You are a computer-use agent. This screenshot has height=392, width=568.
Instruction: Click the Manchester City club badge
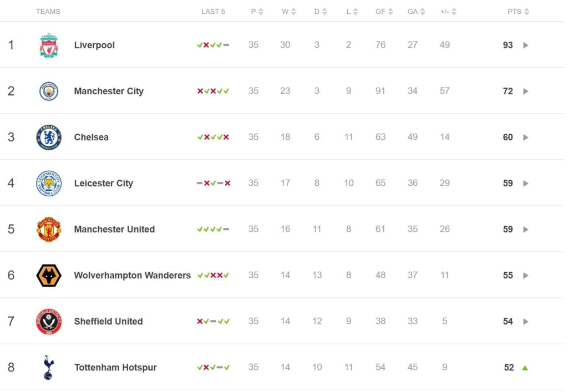pyautogui.click(x=49, y=91)
